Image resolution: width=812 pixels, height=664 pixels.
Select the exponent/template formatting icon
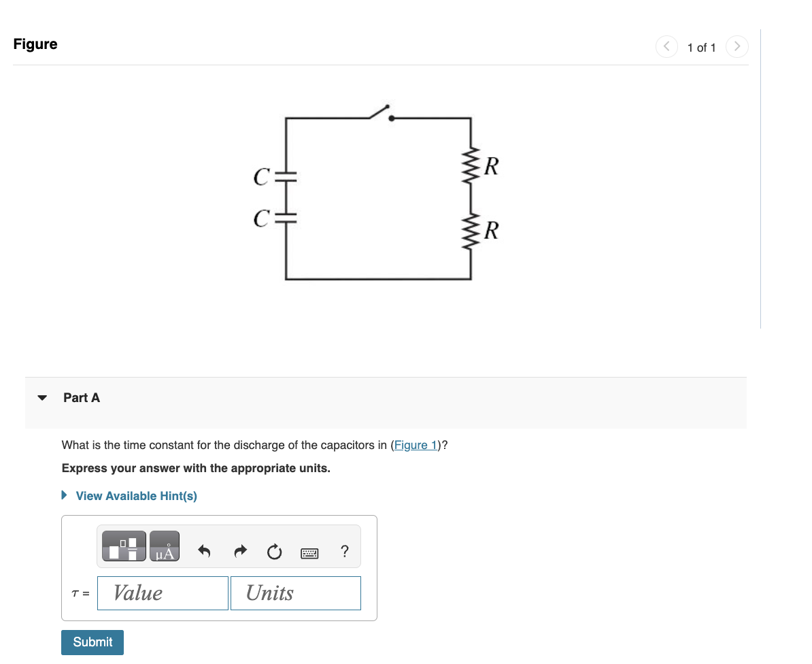[x=124, y=546]
